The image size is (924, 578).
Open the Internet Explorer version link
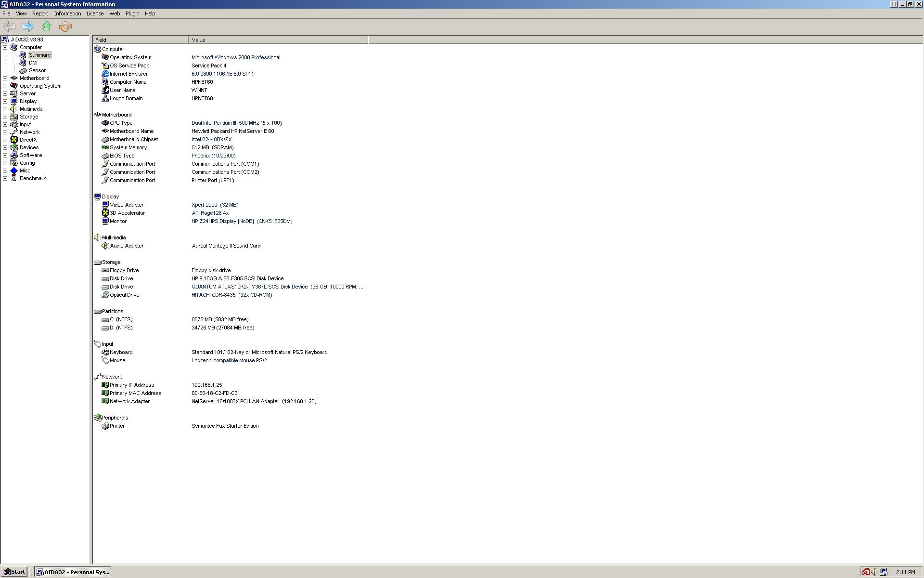coord(222,74)
